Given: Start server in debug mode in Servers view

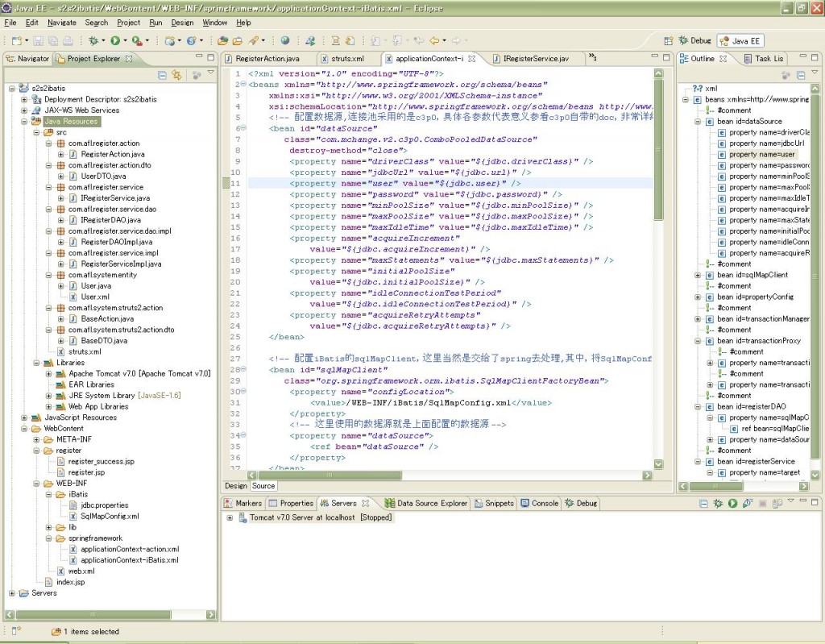Looking at the screenshot, I should (x=719, y=504).
